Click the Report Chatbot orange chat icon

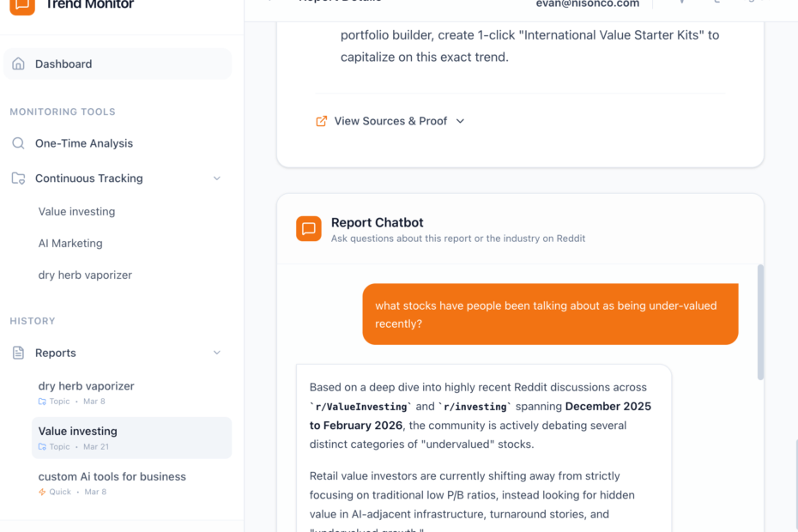coord(309,229)
